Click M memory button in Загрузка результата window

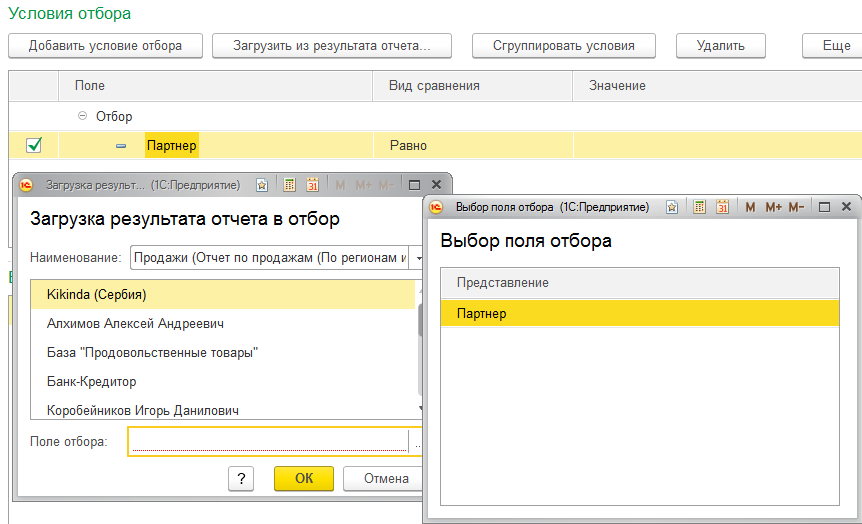coord(340,185)
